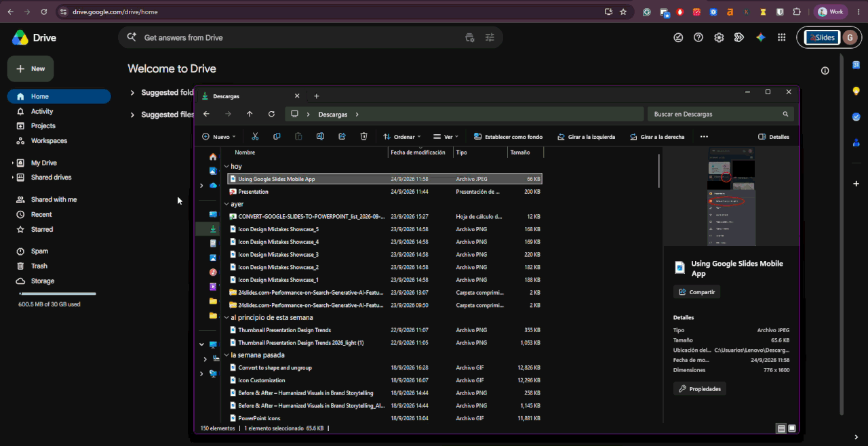Collapse the 'hoy' file group
This screenshot has width=868, height=446.
(x=226, y=166)
